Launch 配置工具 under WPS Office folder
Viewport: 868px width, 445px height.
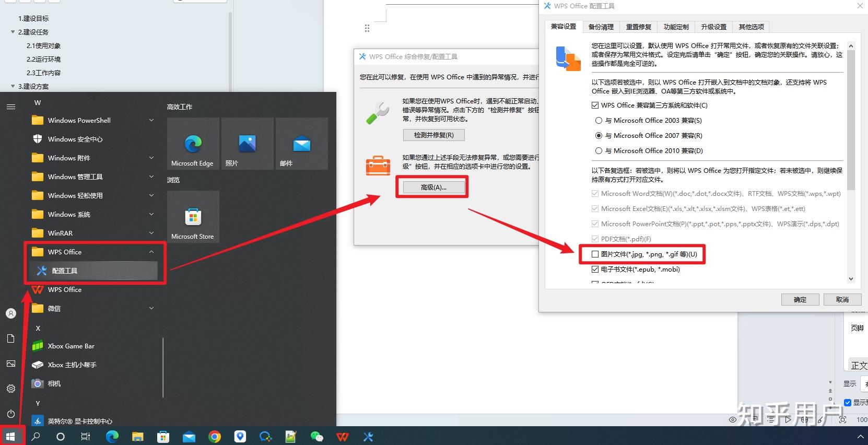[x=94, y=271]
